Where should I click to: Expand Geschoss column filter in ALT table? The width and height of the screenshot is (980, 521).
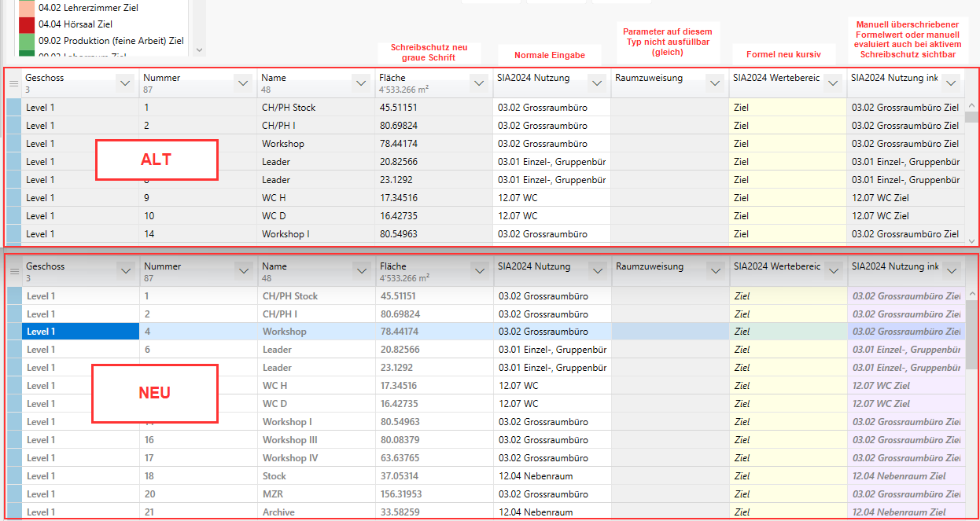[x=125, y=83]
